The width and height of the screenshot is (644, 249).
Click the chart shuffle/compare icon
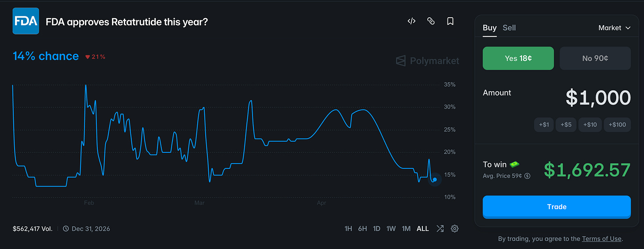click(x=440, y=229)
